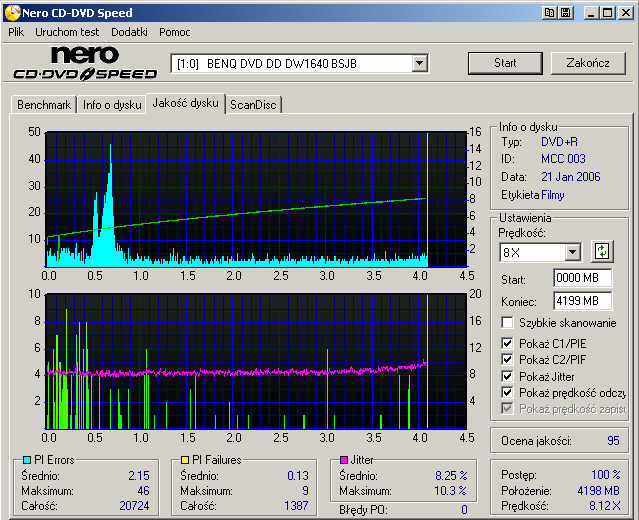
Task: Switch to the ScanDisc tab
Action: 253,105
